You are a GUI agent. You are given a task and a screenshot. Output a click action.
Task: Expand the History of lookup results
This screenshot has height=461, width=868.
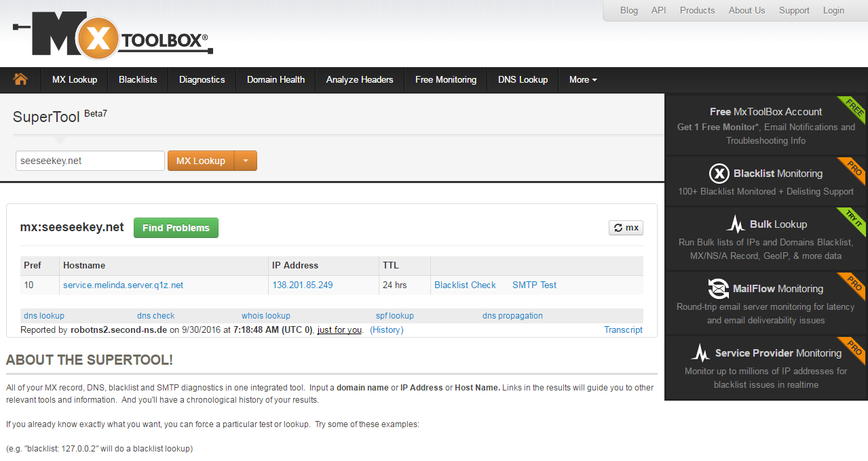coord(386,329)
